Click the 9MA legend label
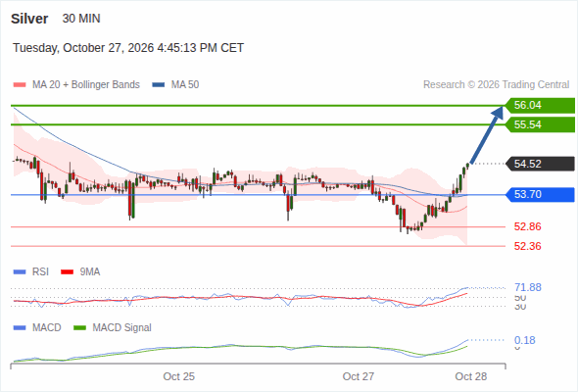The height and width of the screenshot is (392, 578). (90, 272)
